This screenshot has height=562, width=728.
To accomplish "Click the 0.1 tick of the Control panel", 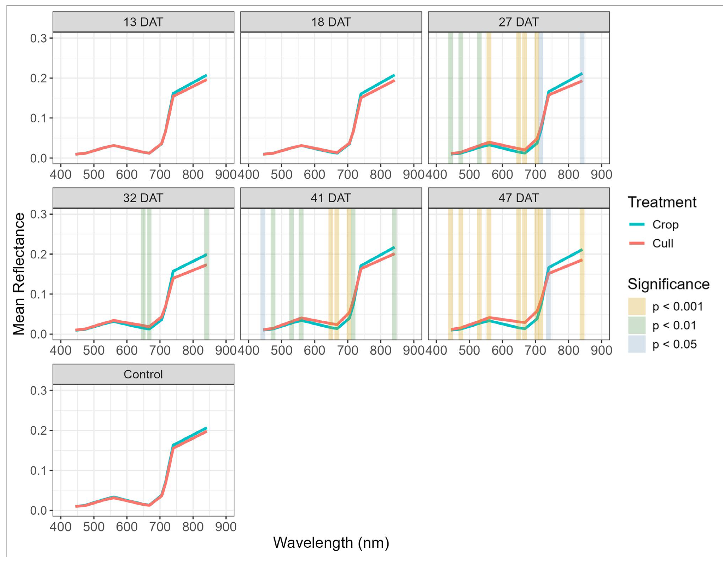I will (x=39, y=470).
